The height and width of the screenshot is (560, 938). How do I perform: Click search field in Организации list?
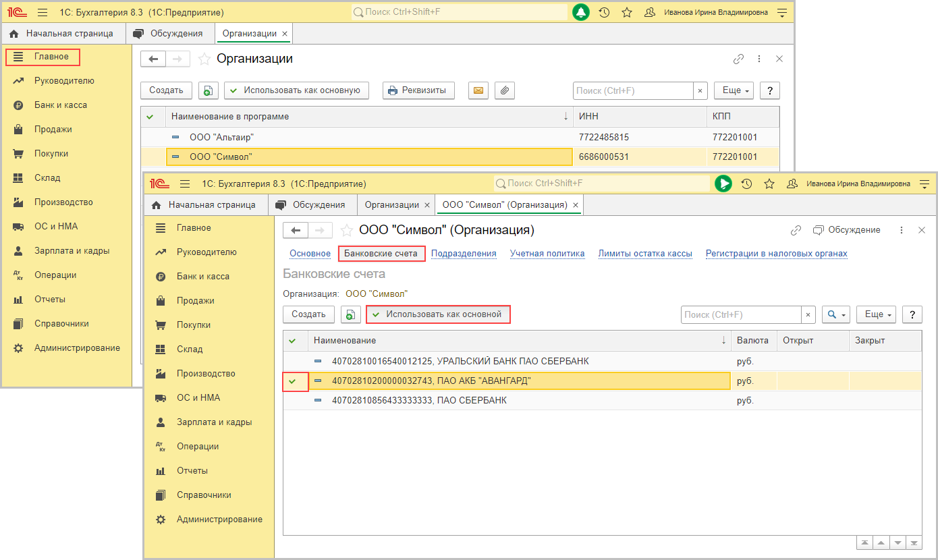633,90
